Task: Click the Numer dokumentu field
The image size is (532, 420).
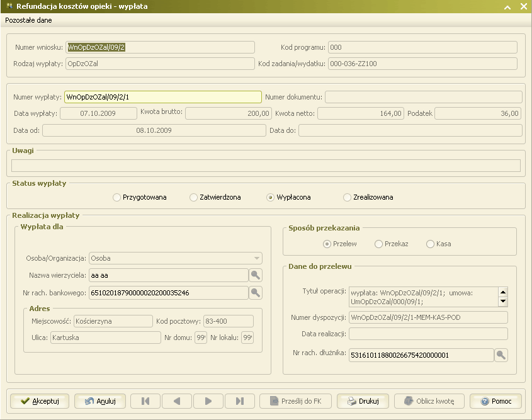Action: [x=424, y=97]
